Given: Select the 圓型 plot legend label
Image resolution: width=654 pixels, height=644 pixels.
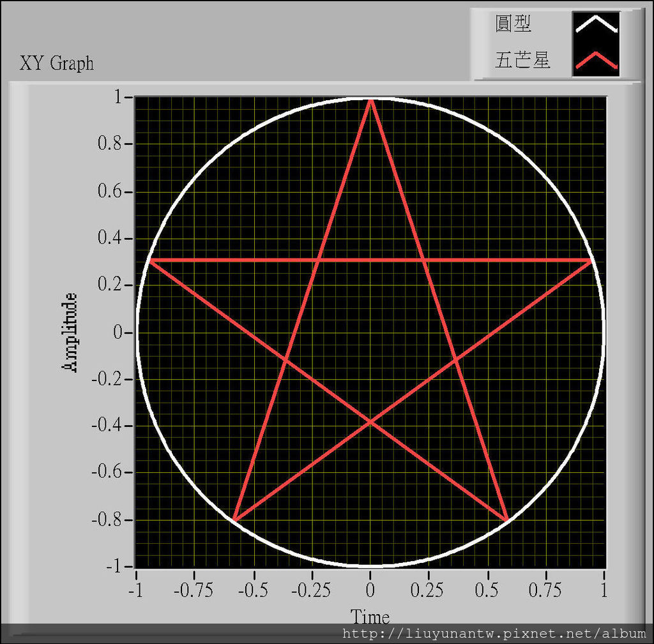Looking at the screenshot, I should pos(513,24).
